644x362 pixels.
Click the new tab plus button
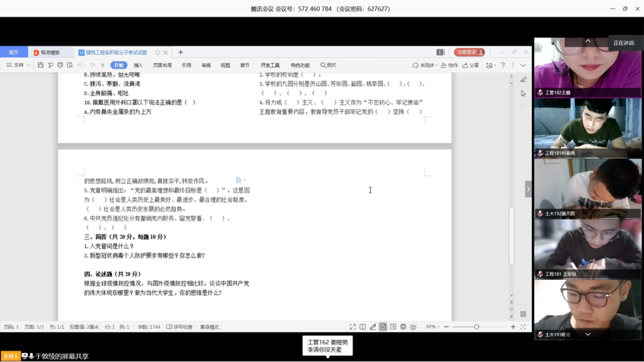click(x=180, y=52)
